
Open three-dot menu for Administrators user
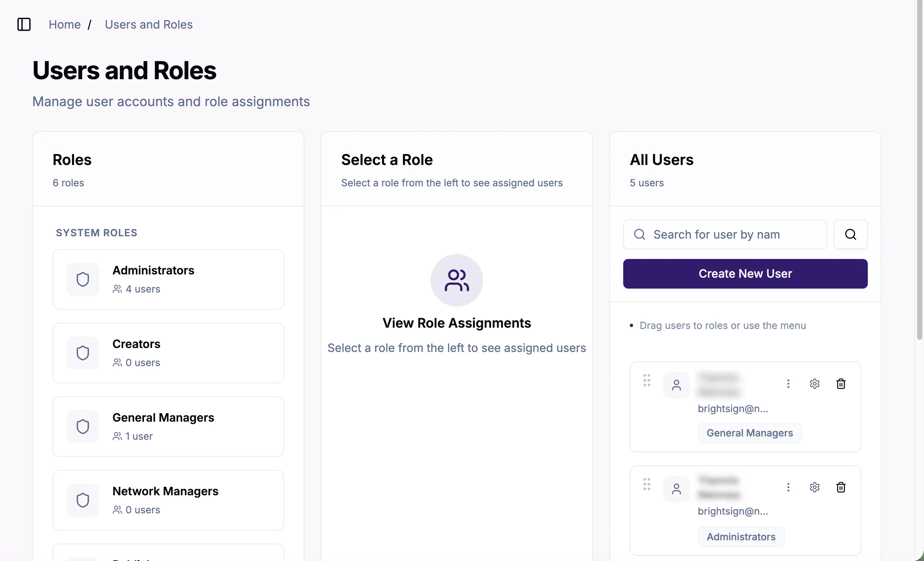coord(788,487)
